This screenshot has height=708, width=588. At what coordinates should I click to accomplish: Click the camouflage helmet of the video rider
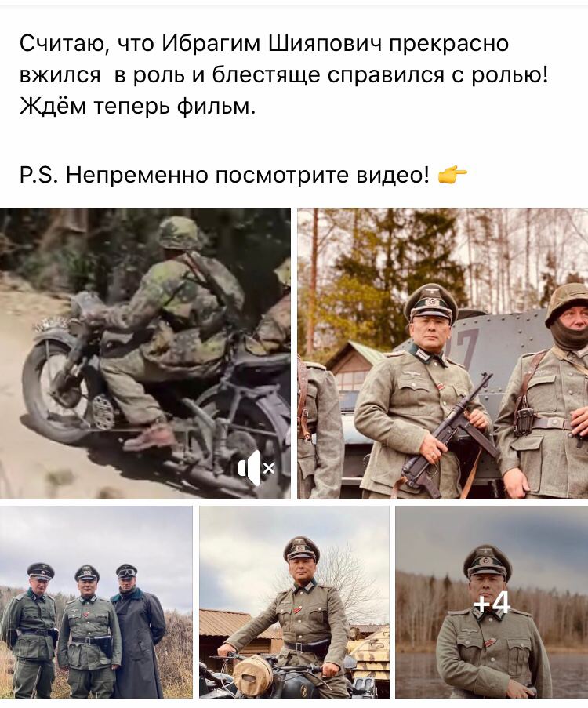click(179, 233)
